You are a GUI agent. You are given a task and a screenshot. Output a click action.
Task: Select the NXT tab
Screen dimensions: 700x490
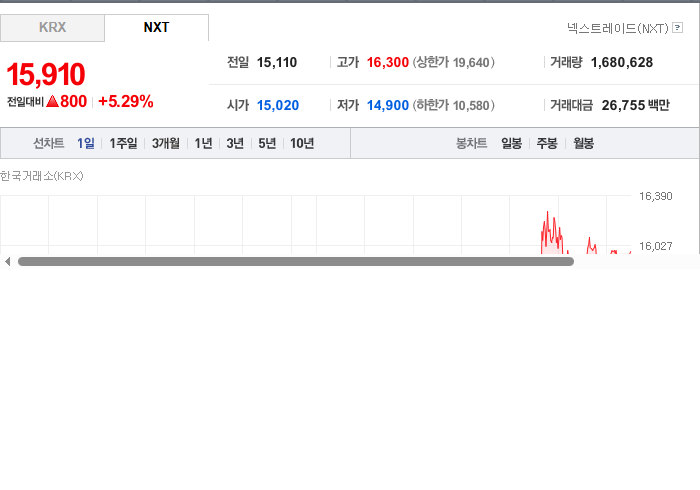pos(156,28)
